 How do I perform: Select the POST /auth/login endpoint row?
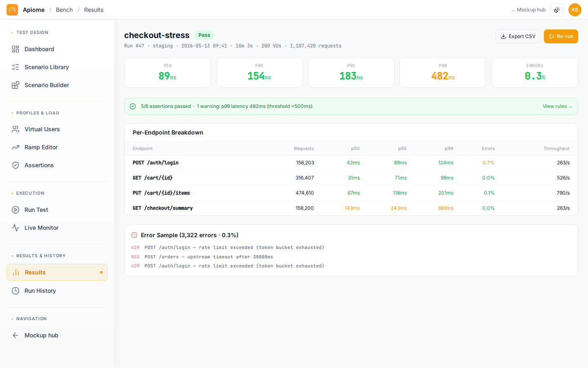(x=351, y=163)
